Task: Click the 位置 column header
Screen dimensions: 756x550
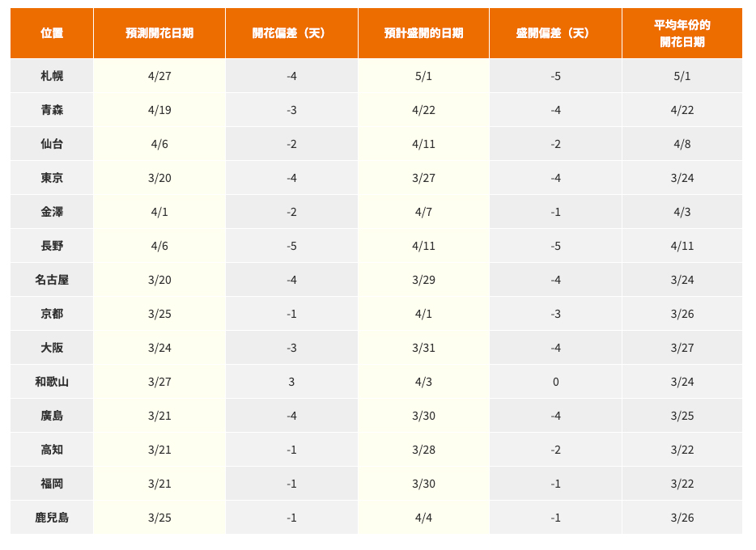Action: [x=52, y=33]
